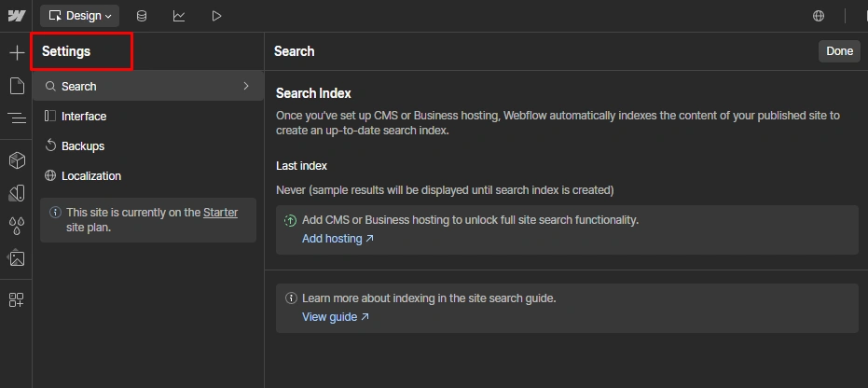Open the Add elements plus icon

(17, 53)
